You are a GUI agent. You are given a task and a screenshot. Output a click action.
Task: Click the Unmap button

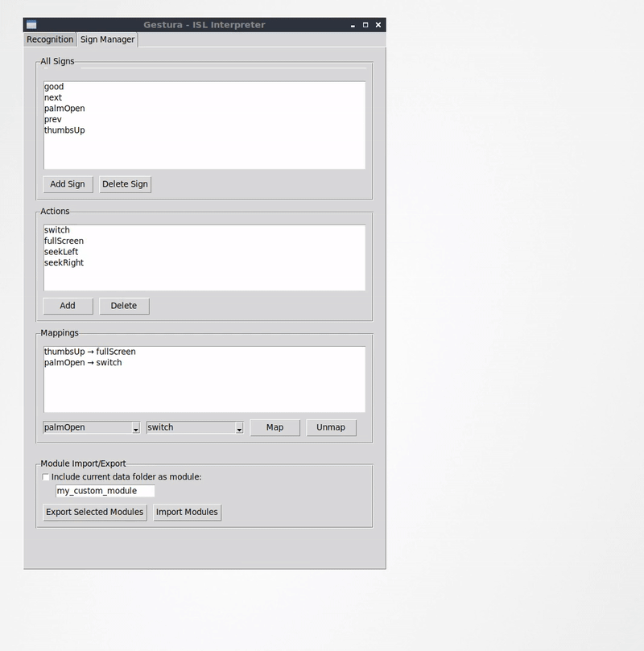[x=331, y=427]
